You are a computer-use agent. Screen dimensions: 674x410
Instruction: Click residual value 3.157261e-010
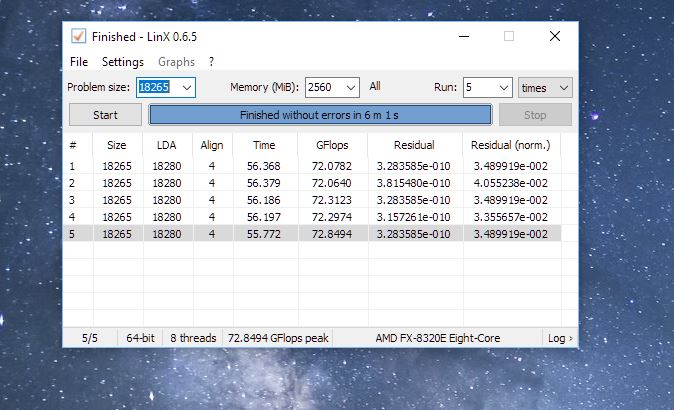414,217
